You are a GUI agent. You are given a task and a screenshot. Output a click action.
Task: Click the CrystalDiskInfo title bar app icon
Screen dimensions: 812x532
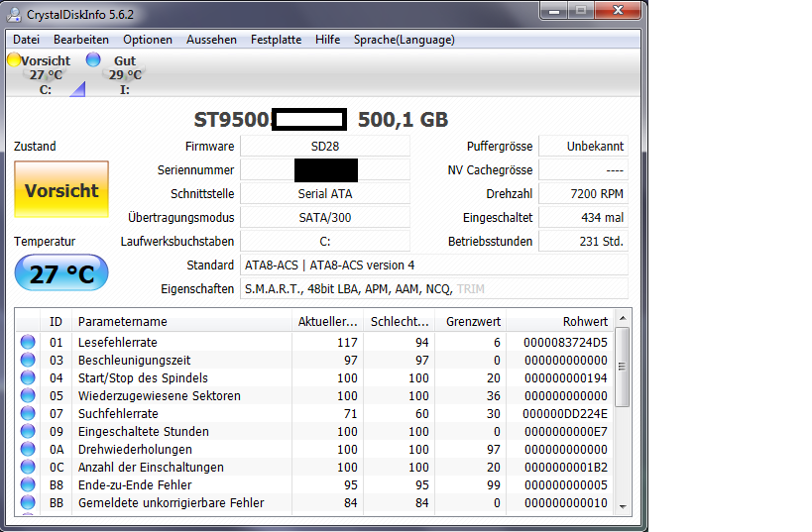(x=14, y=15)
